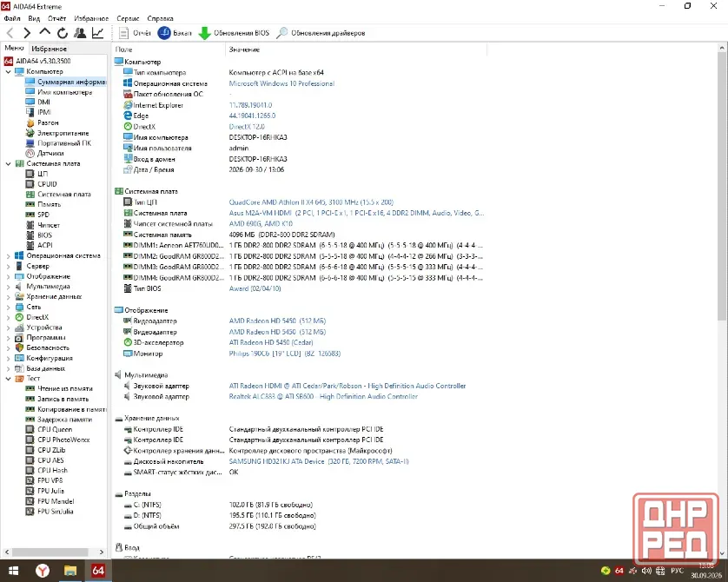
Task: Open Yandex browser from taskbar
Action: 43,571
